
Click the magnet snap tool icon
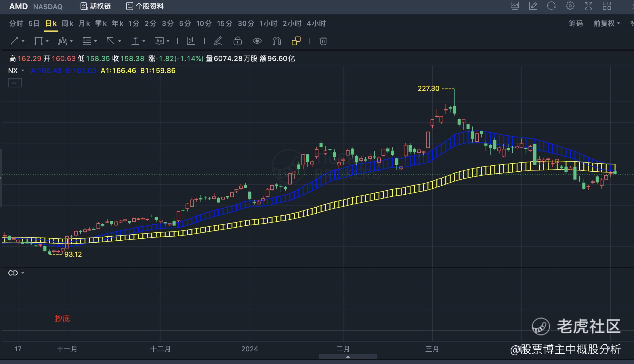point(276,41)
